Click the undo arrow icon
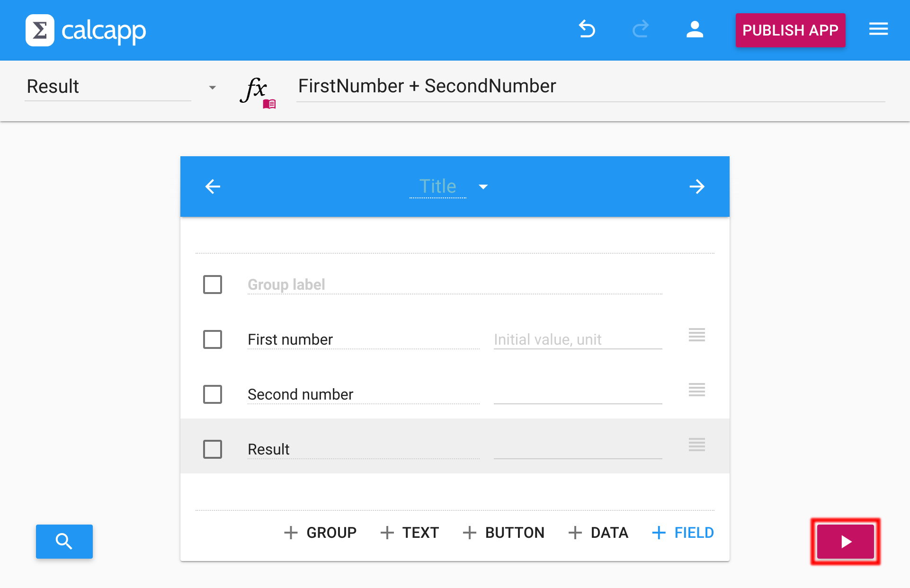Image resolution: width=910 pixels, height=588 pixels. (x=587, y=29)
